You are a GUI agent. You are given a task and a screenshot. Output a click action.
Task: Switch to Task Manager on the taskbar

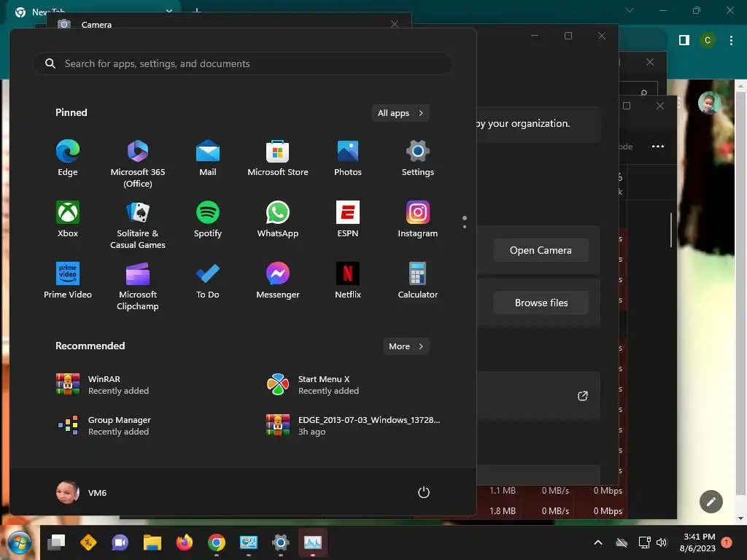coord(312,542)
